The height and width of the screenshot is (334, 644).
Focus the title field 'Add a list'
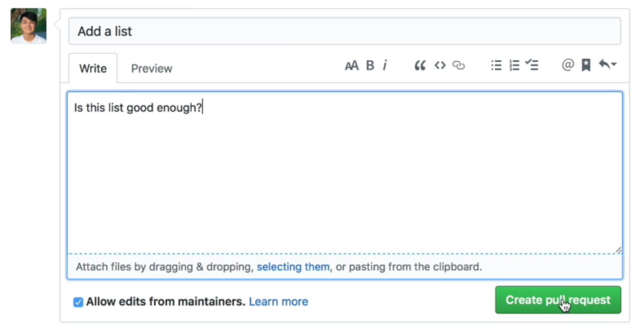pos(344,31)
